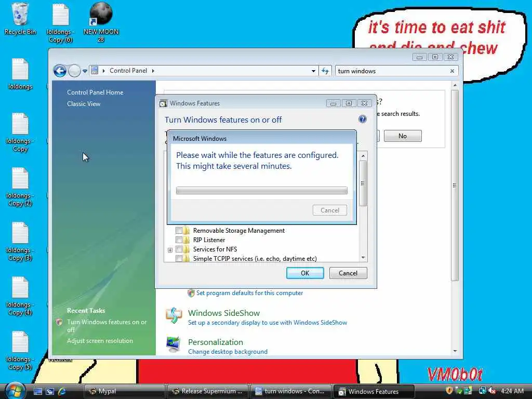Check the Simple TCPIP services box
This screenshot has width=532, height=399.
(179, 259)
